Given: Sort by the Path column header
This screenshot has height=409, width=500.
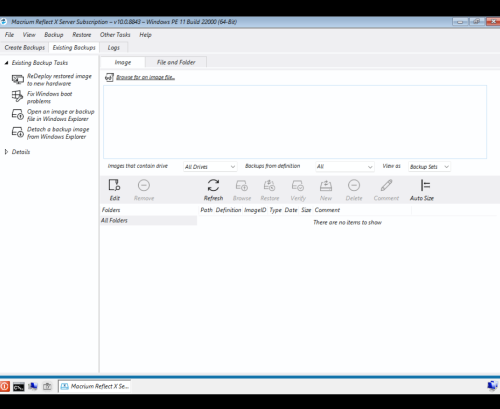Looking at the screenshot, I should (206, 210).
